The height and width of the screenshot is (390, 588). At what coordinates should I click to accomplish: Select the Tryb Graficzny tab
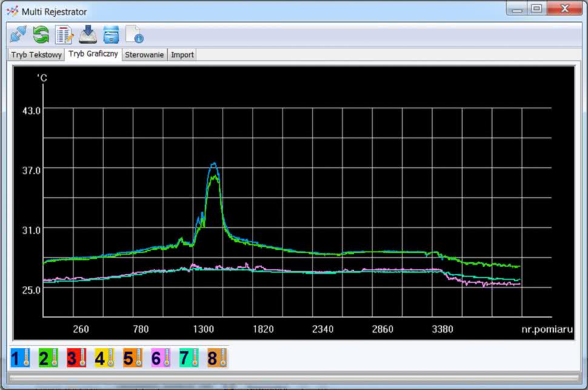click(x=93, y=54)
